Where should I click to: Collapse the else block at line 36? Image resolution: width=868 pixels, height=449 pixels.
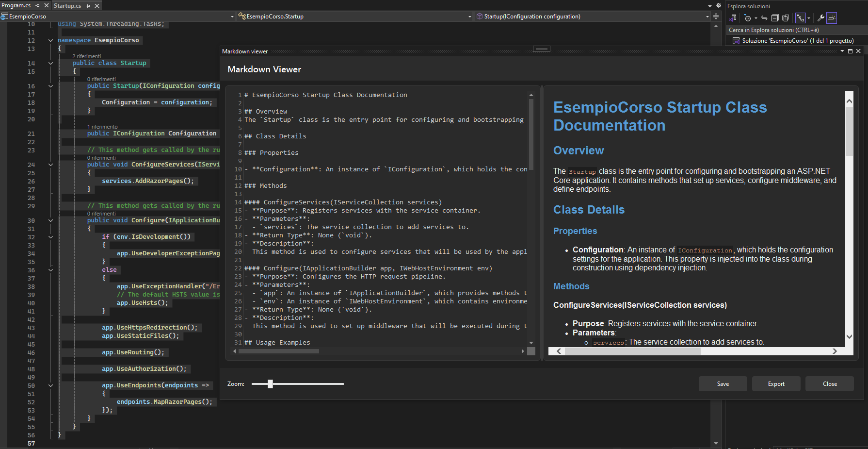click(x=50, y=270)
